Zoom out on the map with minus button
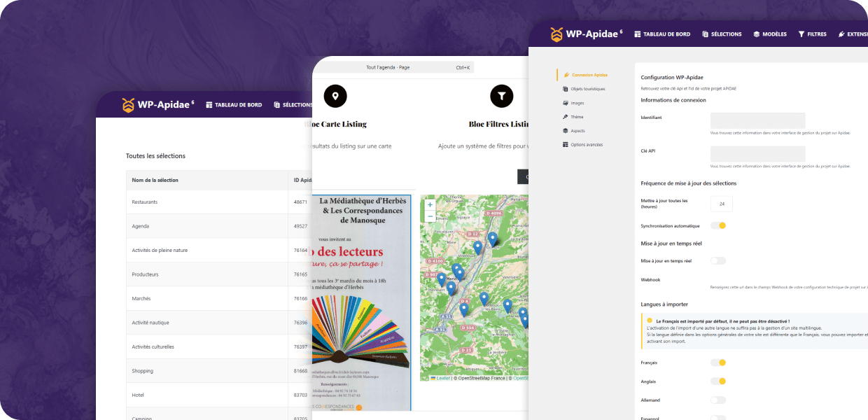The height and width of the screenshot is (420, 868). coord(430,217)
